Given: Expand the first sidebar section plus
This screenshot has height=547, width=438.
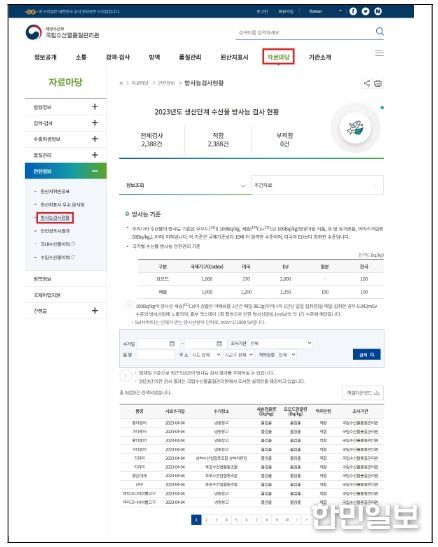Looking at the screenshot, I should 95,107.
